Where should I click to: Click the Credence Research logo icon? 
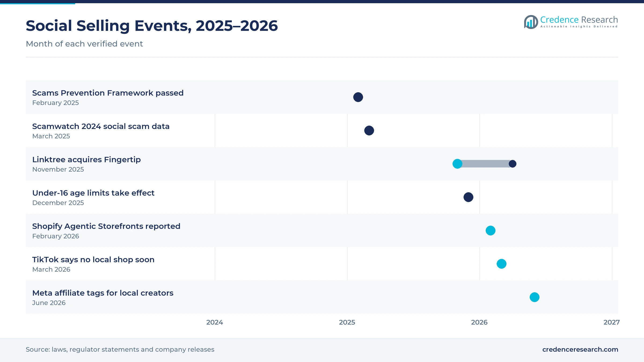point(531,22)
